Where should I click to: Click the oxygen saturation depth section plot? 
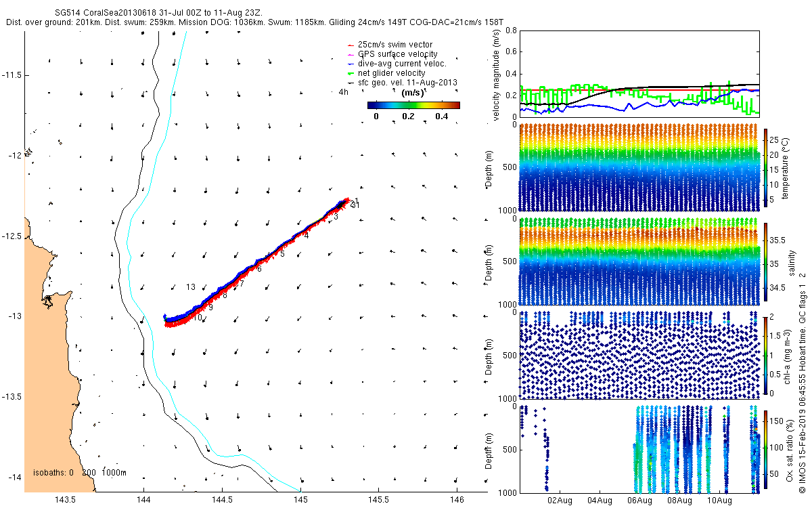639,448
